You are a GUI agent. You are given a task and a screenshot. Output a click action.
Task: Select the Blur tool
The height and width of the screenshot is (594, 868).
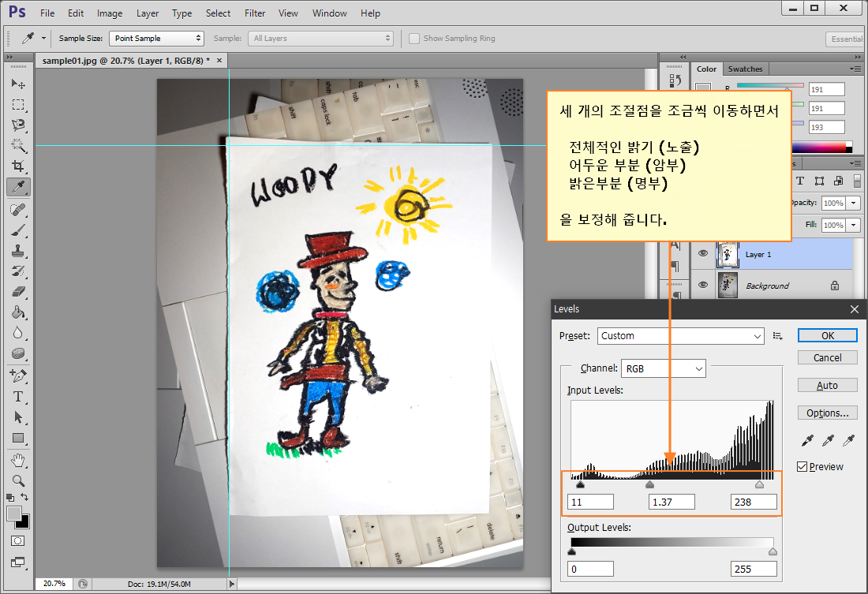[x=18, y=333]
